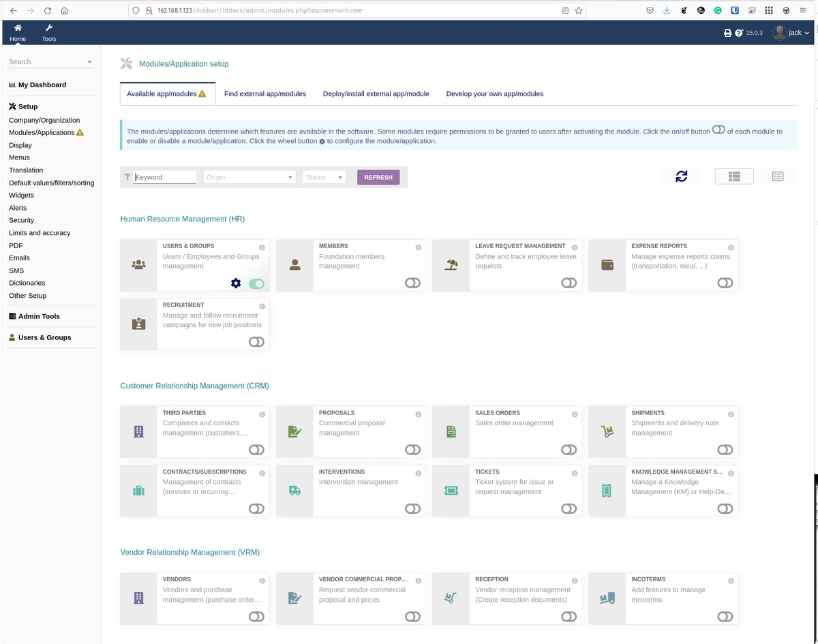Screen dimensions: 818x644
Task: Open Company/Organization settings link
Action: tap(44, 120)
